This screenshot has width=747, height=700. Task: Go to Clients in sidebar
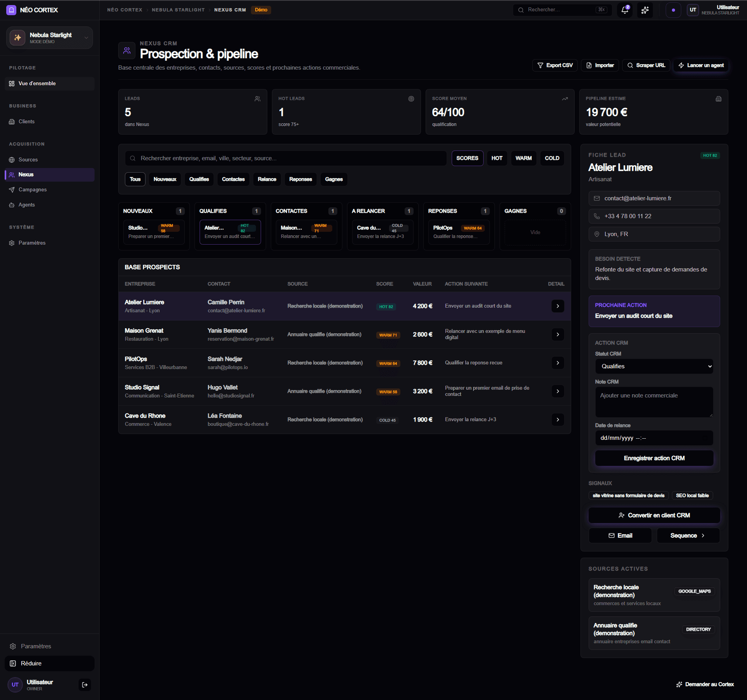(49, 122)
